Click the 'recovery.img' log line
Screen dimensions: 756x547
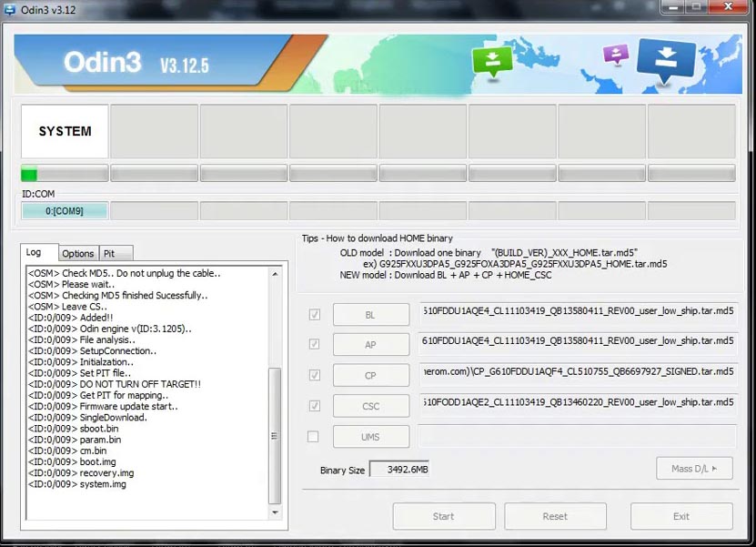[x=81, y=473]
